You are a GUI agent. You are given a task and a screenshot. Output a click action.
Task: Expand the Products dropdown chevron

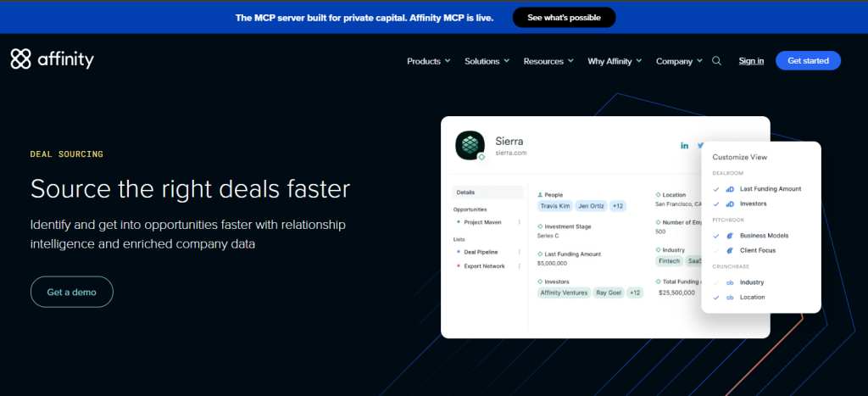tap(448, 61)
